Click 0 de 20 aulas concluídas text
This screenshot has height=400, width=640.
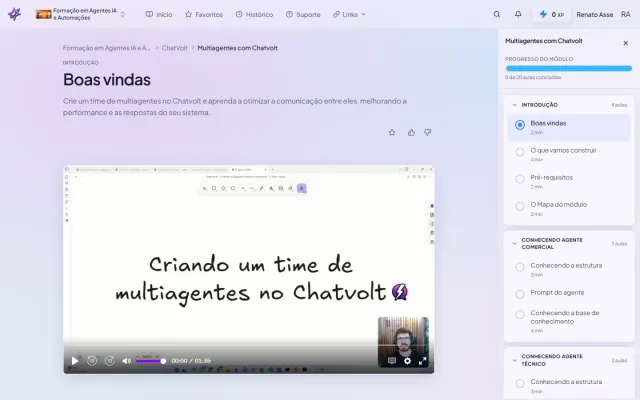coord(533,77)
